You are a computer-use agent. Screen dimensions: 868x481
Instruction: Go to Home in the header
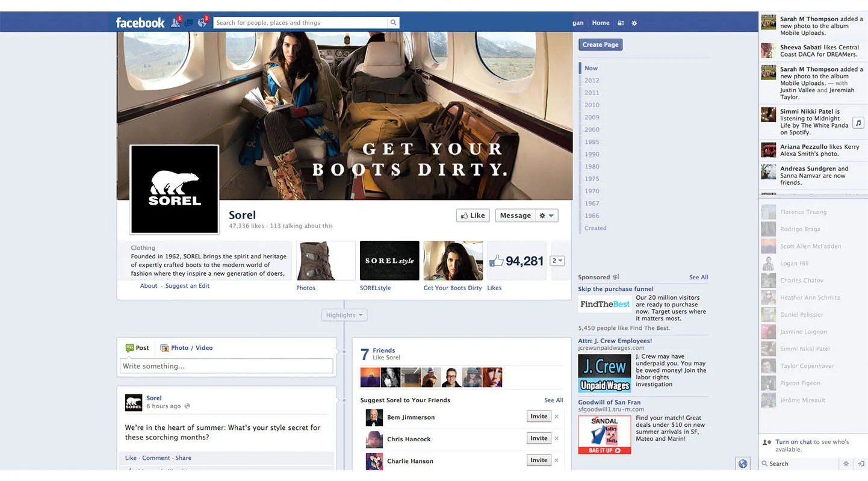coord(601,23)
